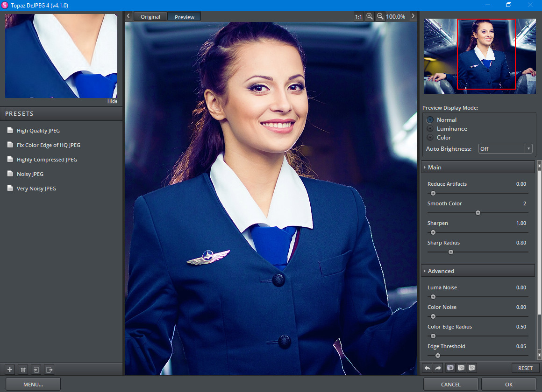Redo the adjustment with redo arrow
Image resolution: width=542 pixels, height=392 pixels.
pyautogui.click(x=438, y=368)
